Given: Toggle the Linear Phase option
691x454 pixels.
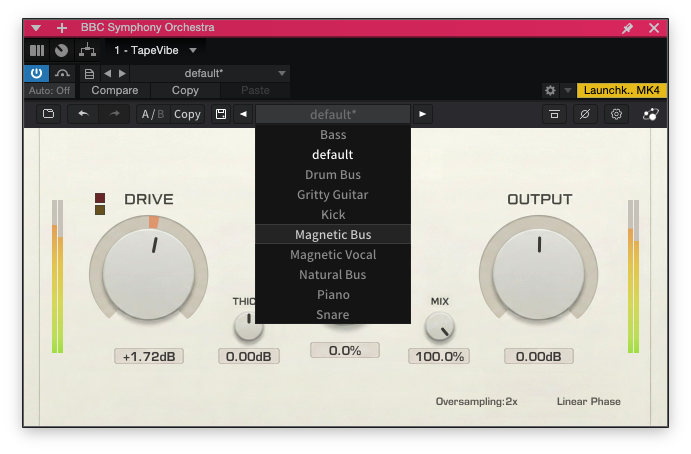Looking at the screenshot, I should coord(588,402).
